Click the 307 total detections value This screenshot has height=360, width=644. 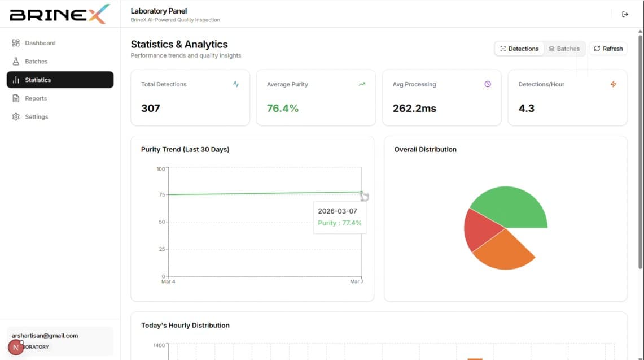tap(150, 108)
